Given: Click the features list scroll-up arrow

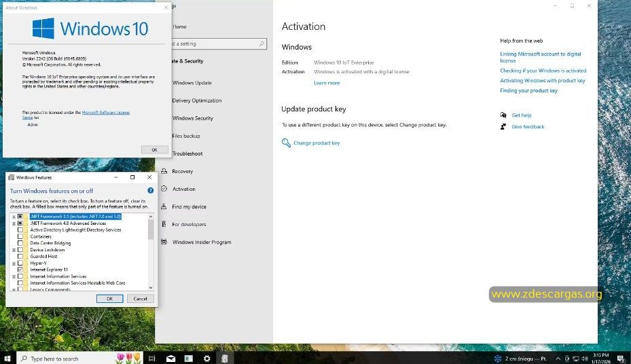Looking at the screenshot, I should click(151, 217).
